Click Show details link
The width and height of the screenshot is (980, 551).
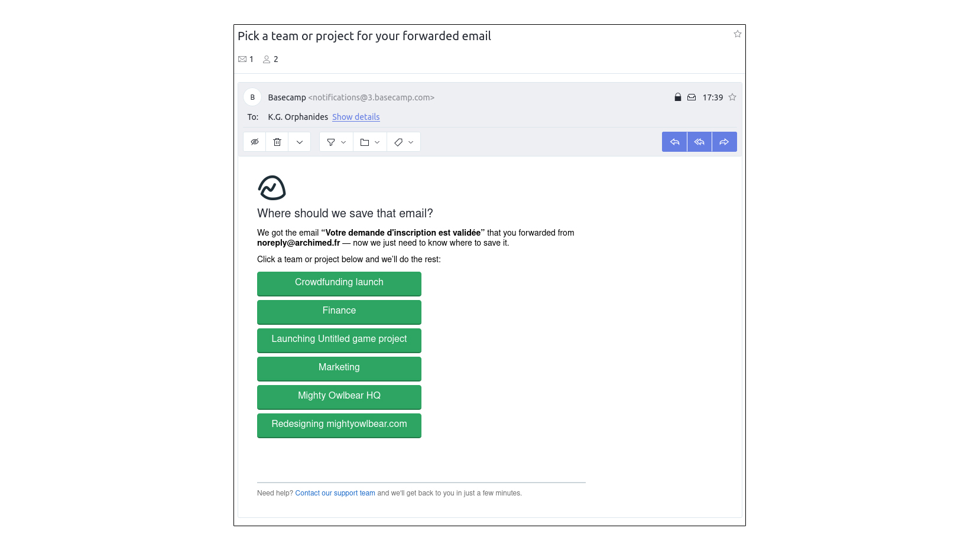pos(356,117)
